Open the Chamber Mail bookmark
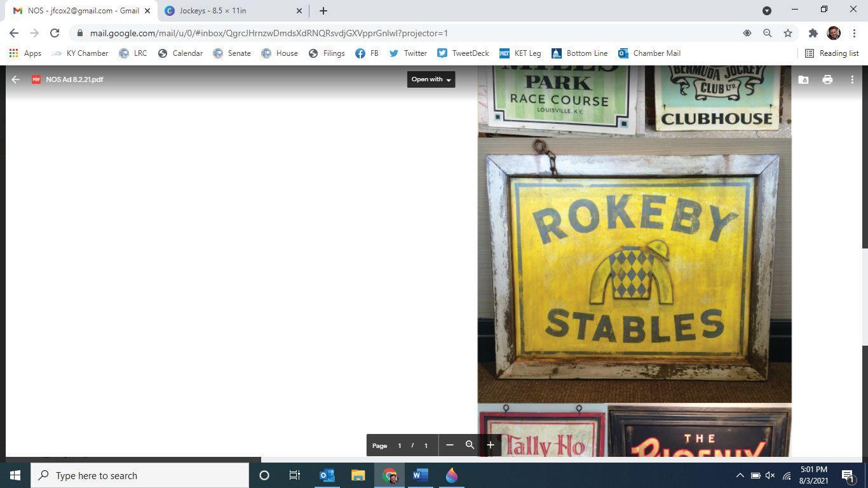 point(649,53)
